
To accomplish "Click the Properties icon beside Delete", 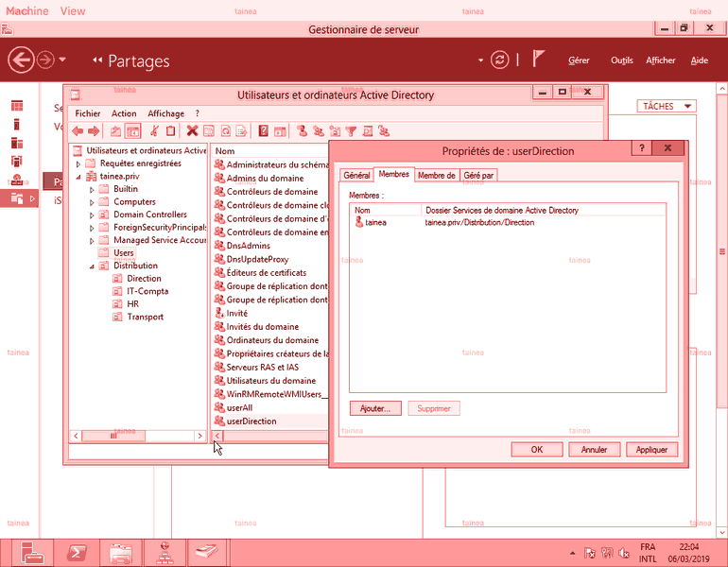I will click(x=209, y=131).
